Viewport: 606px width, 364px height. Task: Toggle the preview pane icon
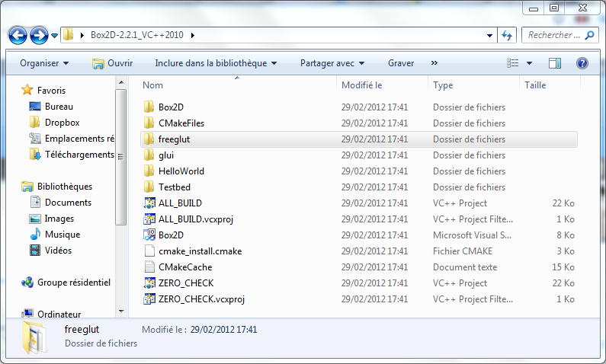pyautogui.click(x=555, y=63)
